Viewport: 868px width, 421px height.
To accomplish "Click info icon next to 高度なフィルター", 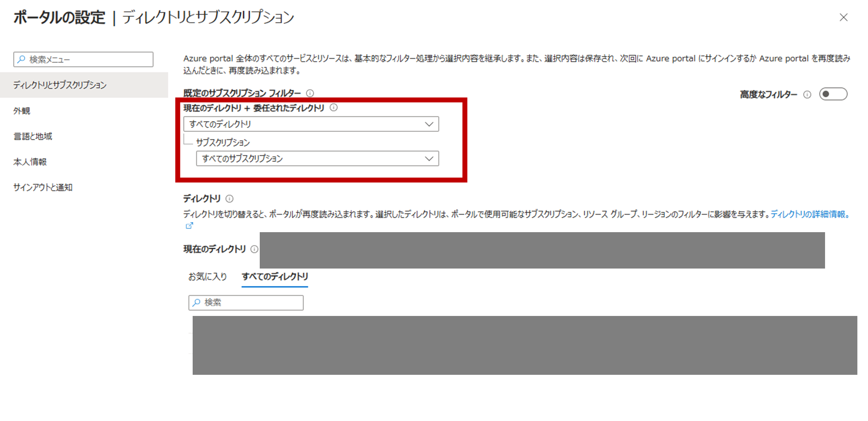I will pos(807,95).
